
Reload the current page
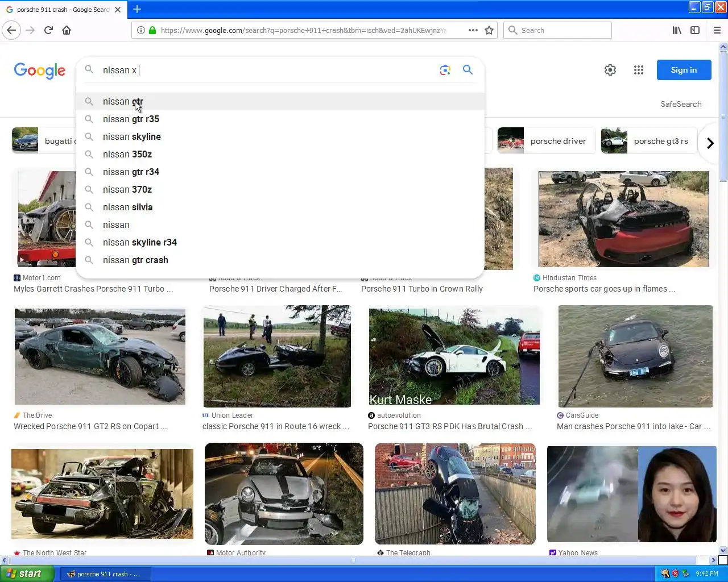[48, 30]
